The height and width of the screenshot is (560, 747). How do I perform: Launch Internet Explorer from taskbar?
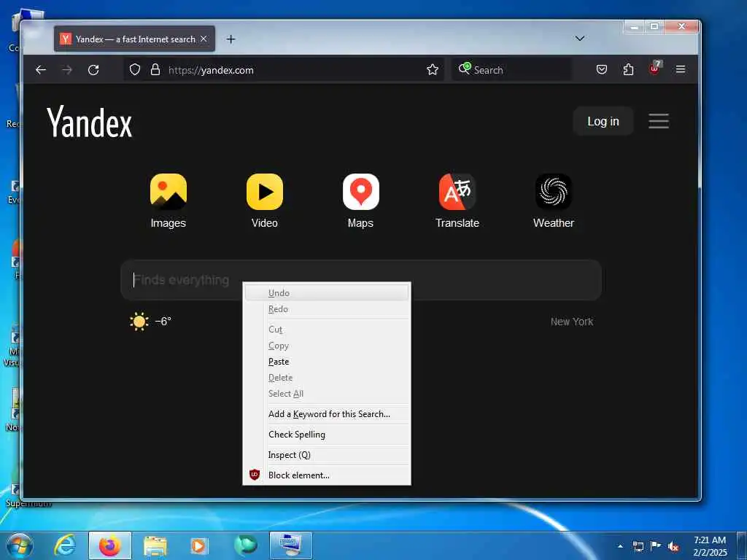[x=64, y=545]
